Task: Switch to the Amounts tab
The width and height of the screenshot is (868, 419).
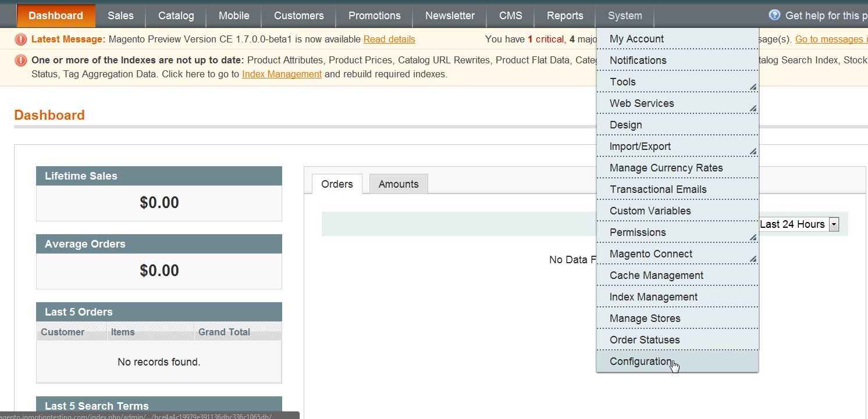Action: (399, 184)
